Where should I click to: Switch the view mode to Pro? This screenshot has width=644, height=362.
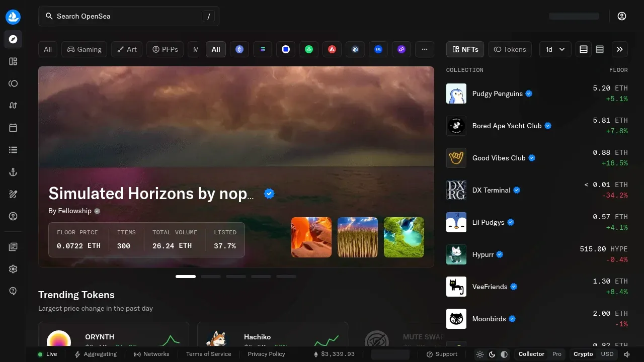(x=557, y=354)
